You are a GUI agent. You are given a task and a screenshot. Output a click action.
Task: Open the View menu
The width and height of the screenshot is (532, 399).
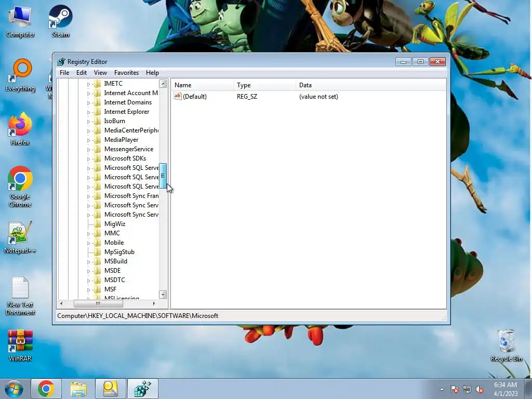(100, 73)
